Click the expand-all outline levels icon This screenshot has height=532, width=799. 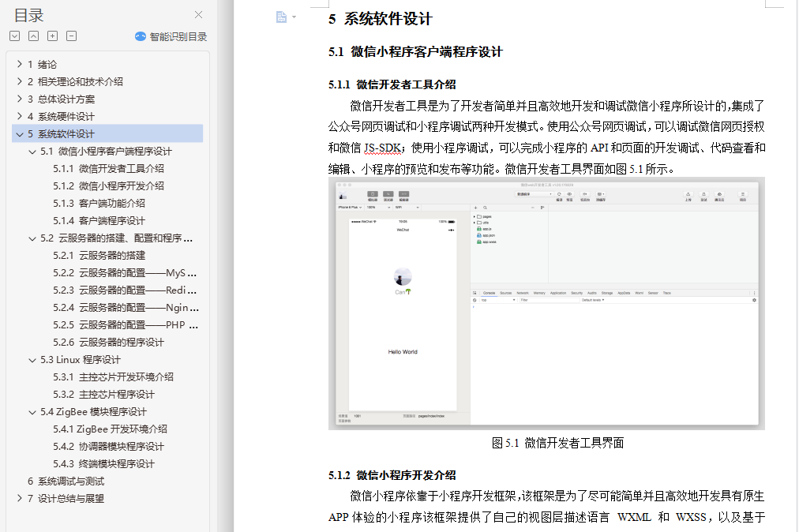15,36
